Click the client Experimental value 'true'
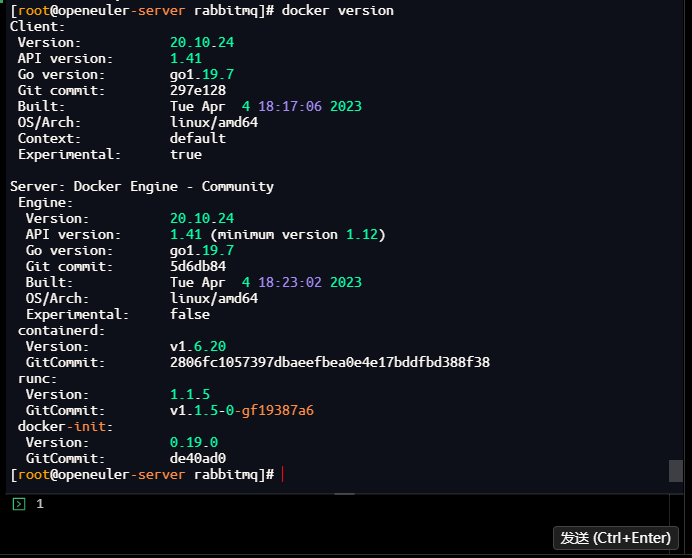Viewport: 692px width, 558px height. [x=186, y=155]
